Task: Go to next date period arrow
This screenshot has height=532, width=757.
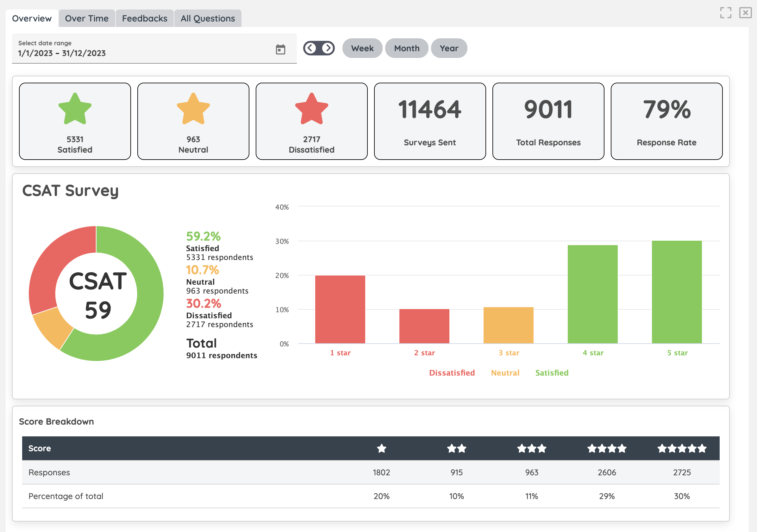Action: (328, 48)
